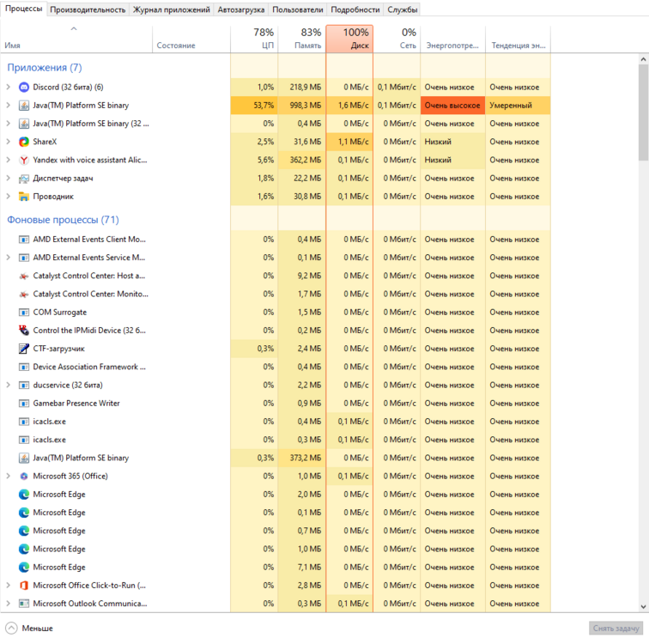649x644 pixels.
Task: Expand the ducservice (32 бита) row
Action: pyautogui.click(x=9, y=386)
